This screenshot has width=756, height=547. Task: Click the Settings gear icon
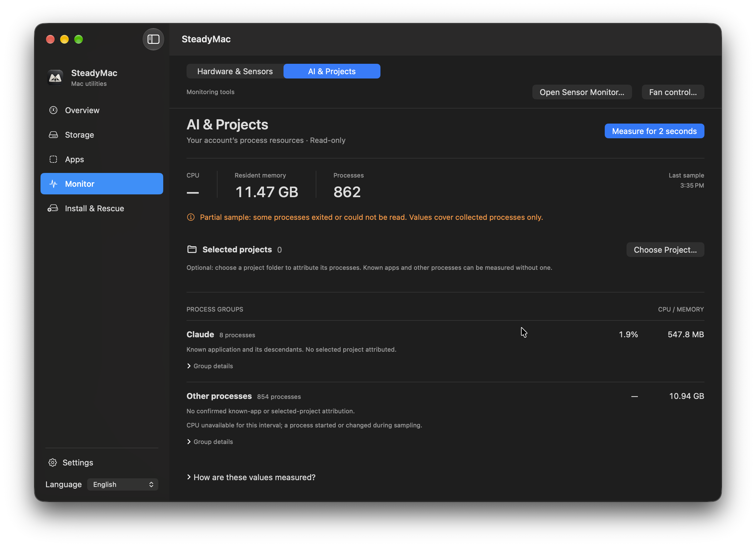point(53,463)
